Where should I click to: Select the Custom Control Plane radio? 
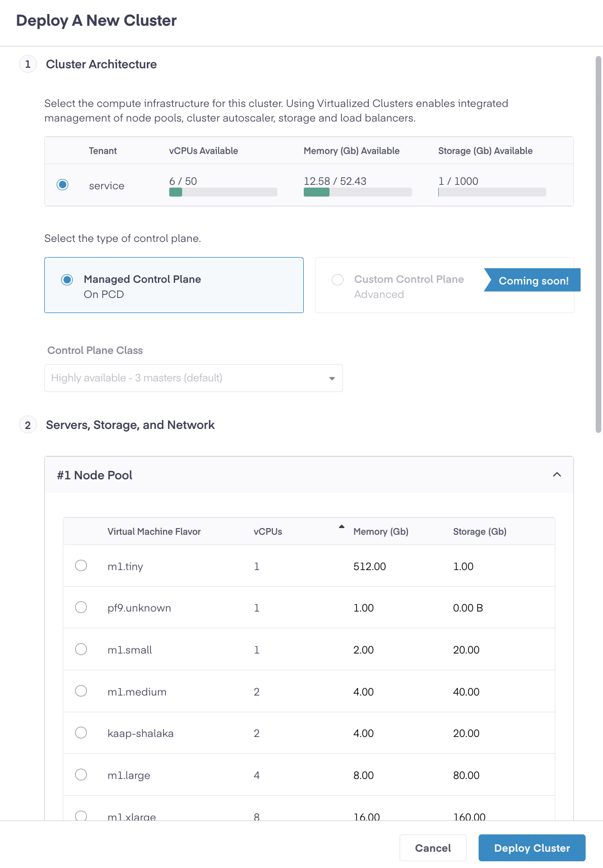click(337, 279)
